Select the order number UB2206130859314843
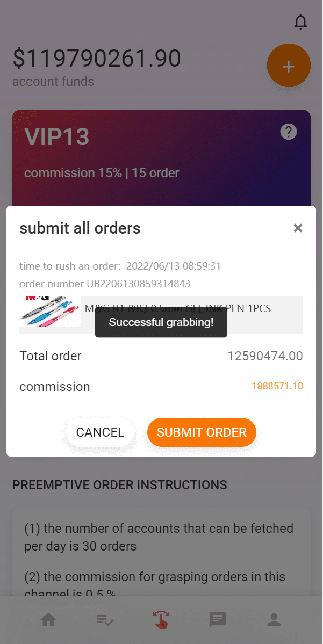This screenshot has height=644, width=323. tap(105, 284)
